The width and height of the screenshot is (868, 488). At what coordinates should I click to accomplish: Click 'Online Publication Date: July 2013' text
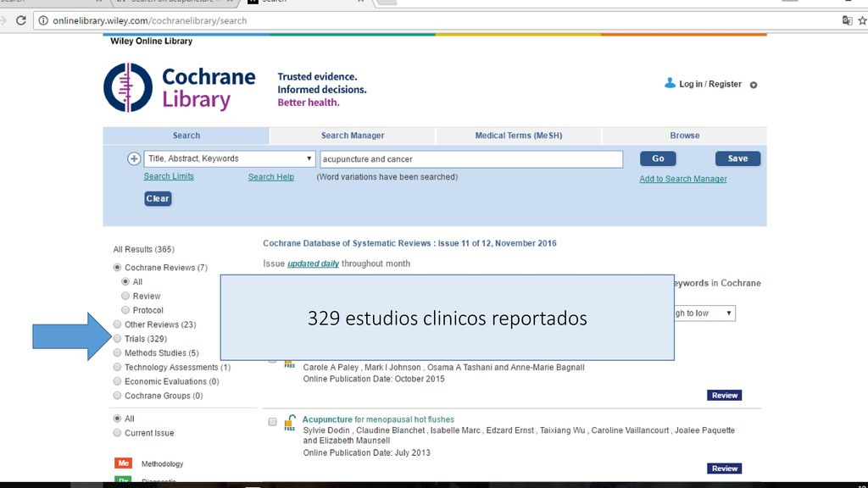pos(366,452)
